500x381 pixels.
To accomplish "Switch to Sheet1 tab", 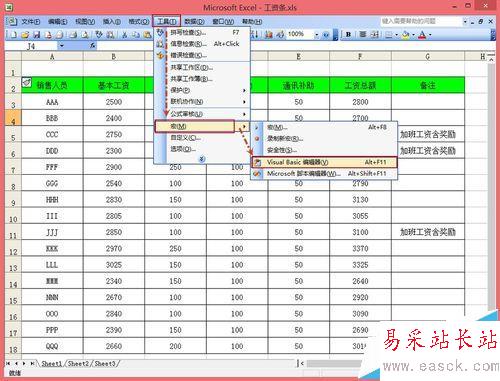I will click(52, 363).
